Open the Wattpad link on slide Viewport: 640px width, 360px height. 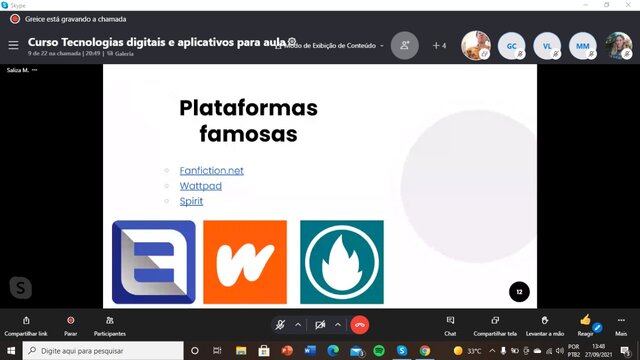pyautogui.click(x=201, y=186)
